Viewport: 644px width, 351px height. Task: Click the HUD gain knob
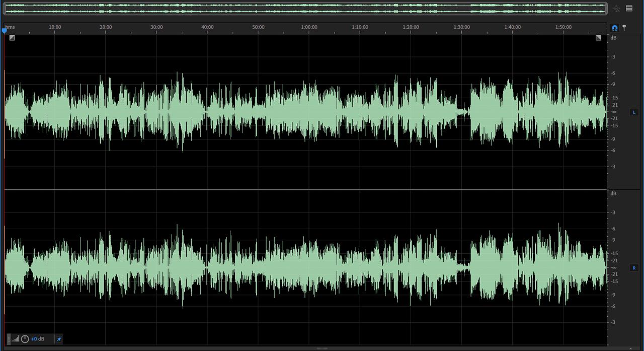[x=25, y=339]
